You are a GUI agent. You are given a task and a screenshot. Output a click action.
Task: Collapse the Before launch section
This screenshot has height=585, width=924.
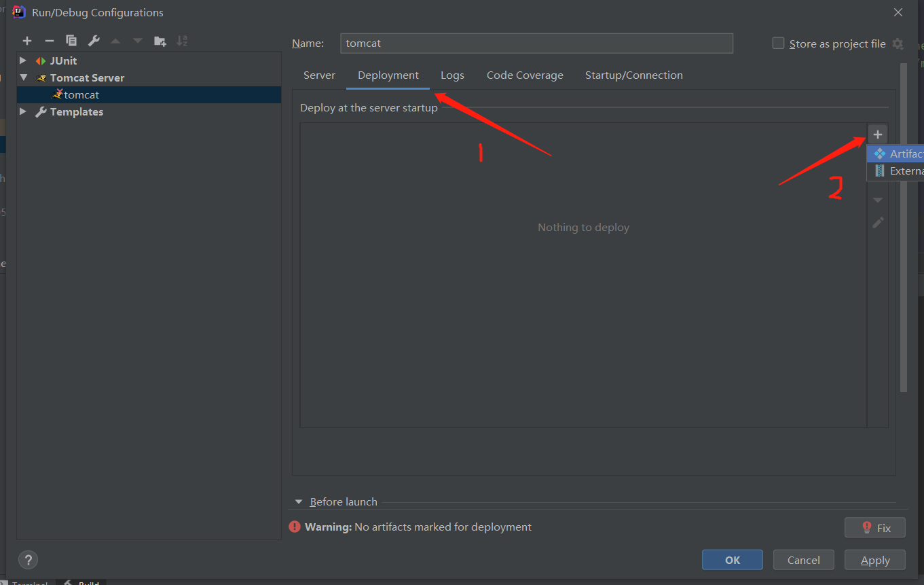tap(299, 502)
